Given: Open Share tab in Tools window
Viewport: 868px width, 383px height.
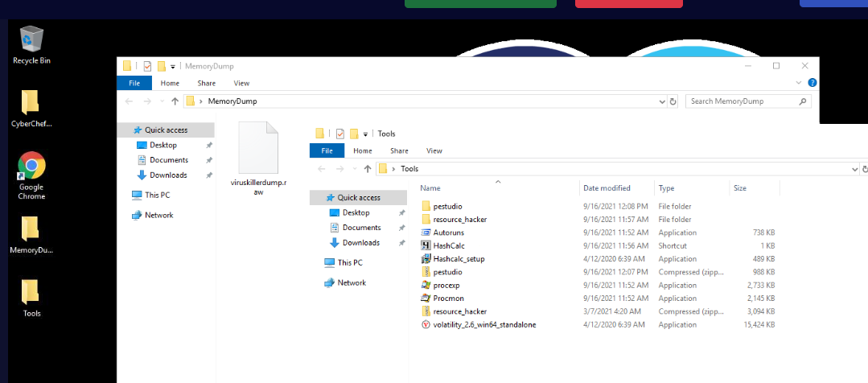Looking at the screenshot, I should [x=399, y=150].
